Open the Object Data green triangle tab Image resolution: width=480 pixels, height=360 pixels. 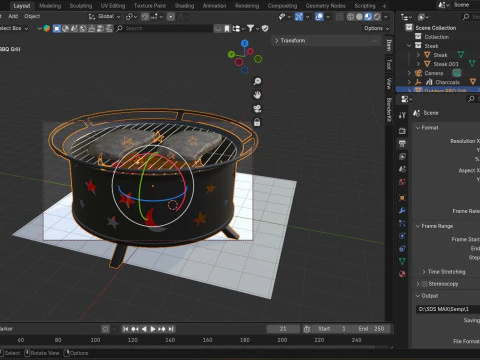coord(402,261)
